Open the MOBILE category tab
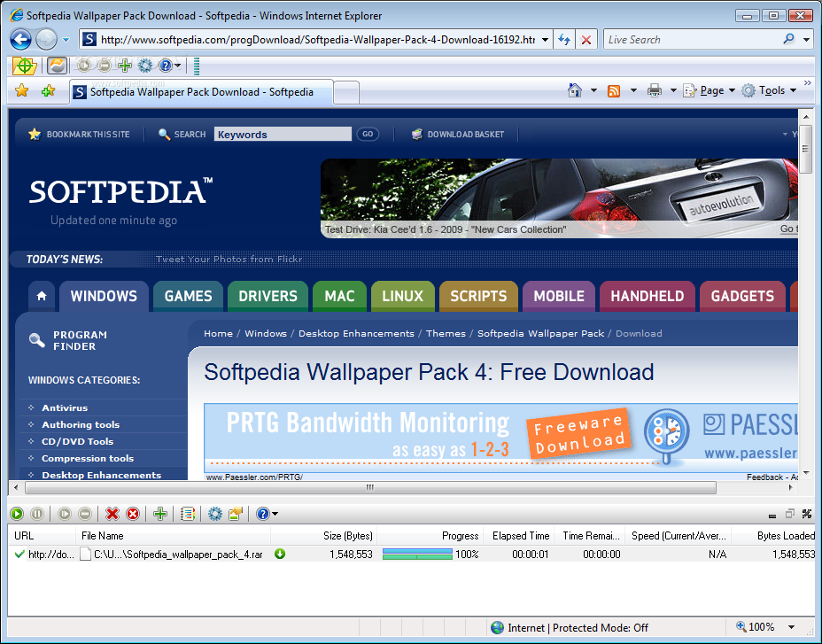The width and height of the screenshot is (822, 644). click(559, 296)
